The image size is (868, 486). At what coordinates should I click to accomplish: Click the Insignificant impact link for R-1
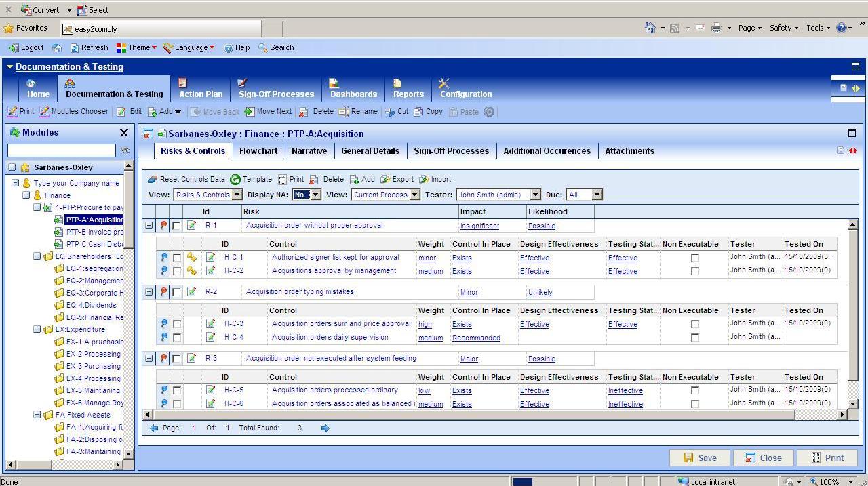[x=479, y=226]
